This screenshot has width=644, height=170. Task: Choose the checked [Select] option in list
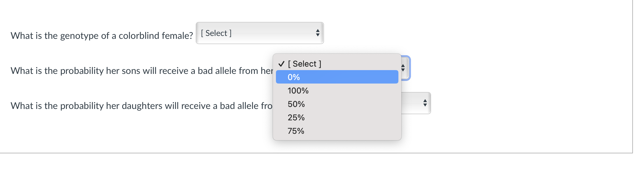pyautogui.click(x=304, y=64)
